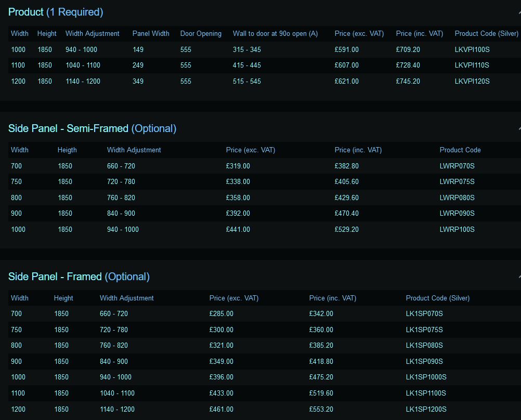The image size is (521, 420).
Task: Choose the LWRP090S semi-framed panel code
Action: click(457, 213)
